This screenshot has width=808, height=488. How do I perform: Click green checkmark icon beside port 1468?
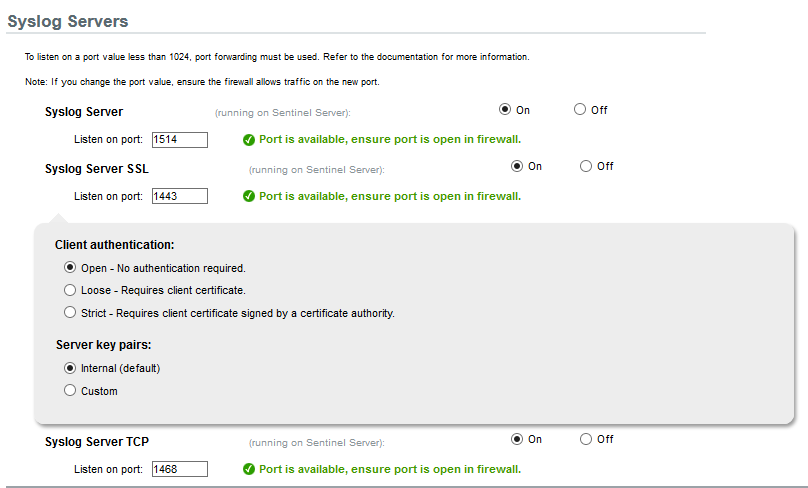(249, 469)
